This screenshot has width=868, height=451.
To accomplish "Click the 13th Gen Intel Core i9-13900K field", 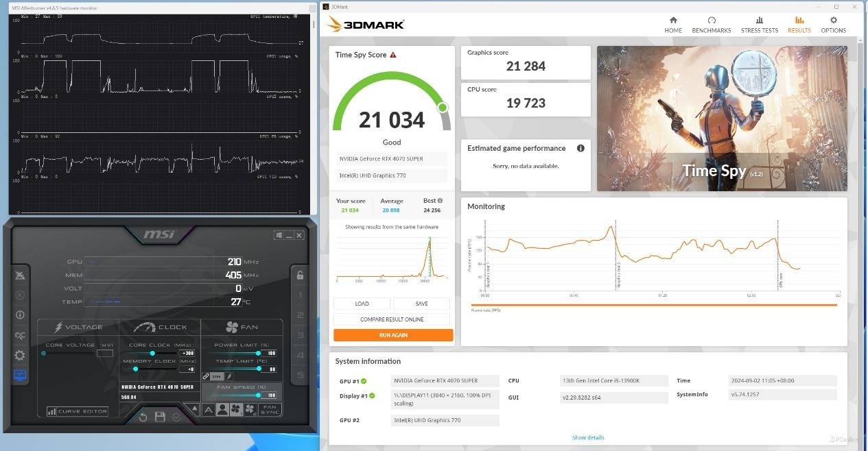I will click(x=614, y=380).
